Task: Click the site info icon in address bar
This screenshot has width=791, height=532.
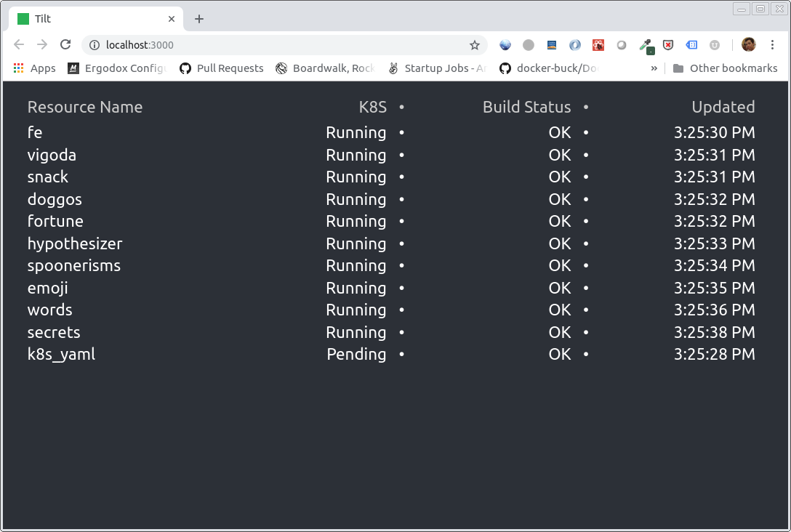Action: (x=95, y=45)
